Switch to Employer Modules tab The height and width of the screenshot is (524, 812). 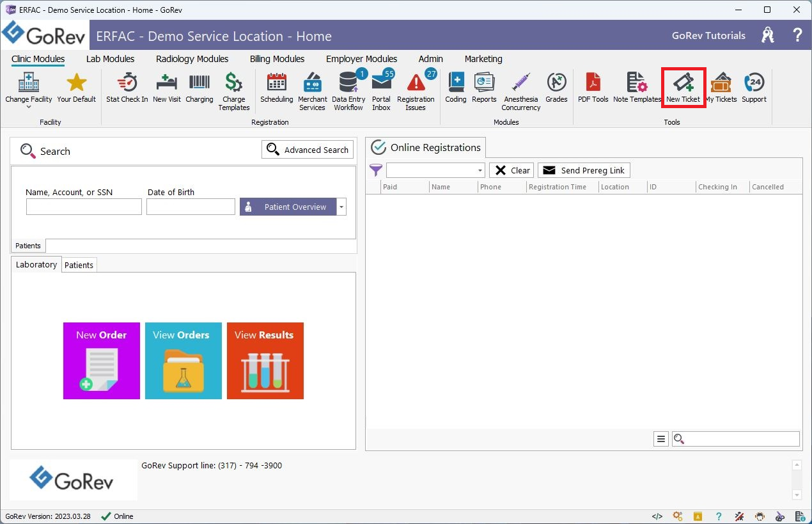pos(361,59)
